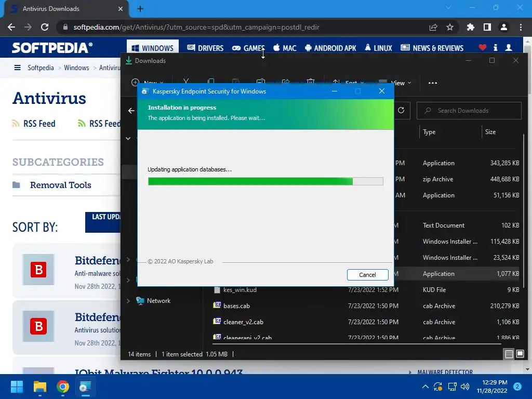Reload the Softpedia page
This screenshot has height=399, width=532.
(x=45, y=27)
